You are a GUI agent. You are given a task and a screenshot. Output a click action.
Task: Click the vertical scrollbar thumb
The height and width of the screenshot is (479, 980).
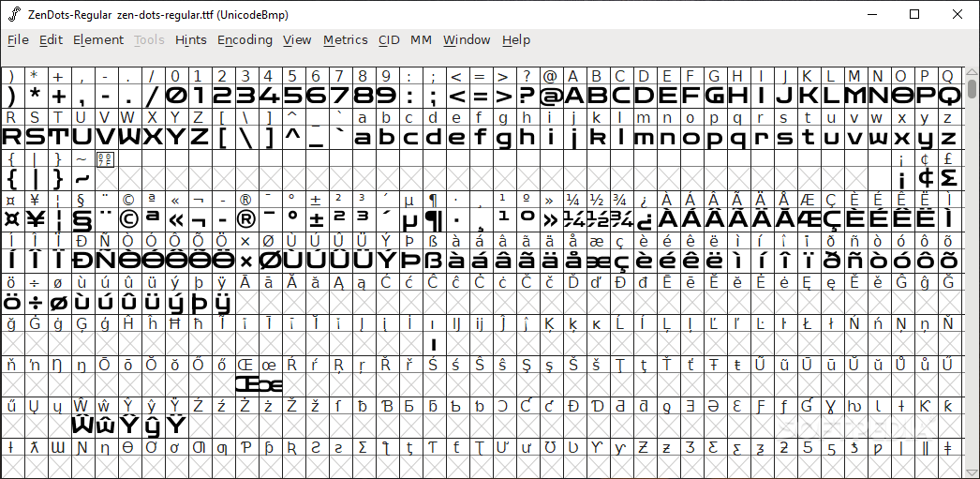(972, 88)
